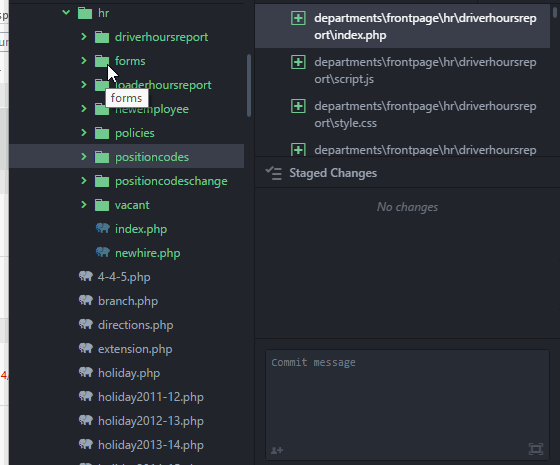Select unstaged change driverhoursreport\style.css
560x465 pixels.
[402, 114]
